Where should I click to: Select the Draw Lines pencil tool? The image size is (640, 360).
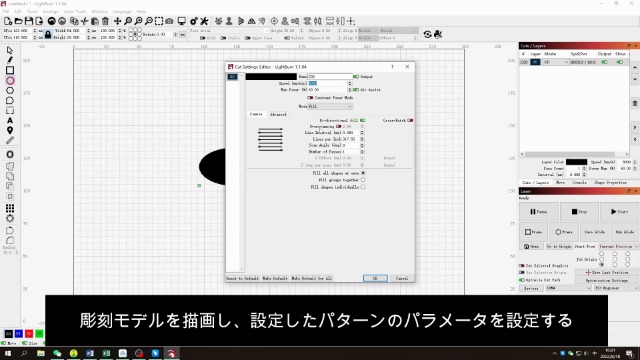click(x=10, y=60)
